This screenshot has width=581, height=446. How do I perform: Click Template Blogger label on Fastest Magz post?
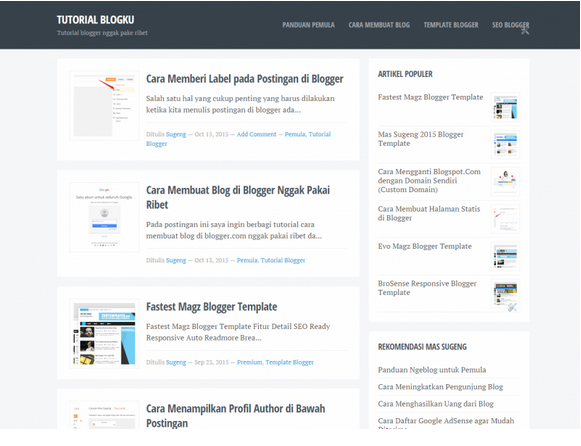coord(289,362)
